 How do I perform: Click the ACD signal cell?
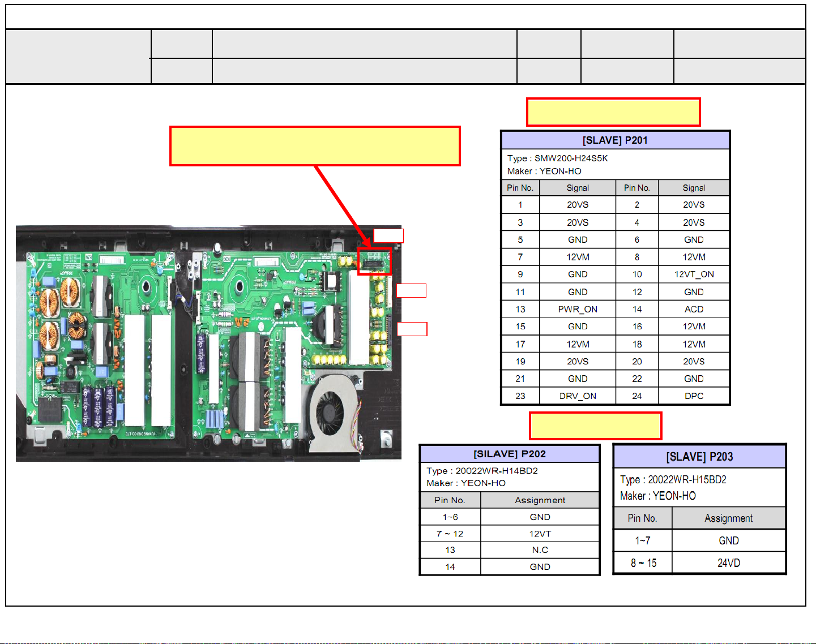tap(694, 310)
